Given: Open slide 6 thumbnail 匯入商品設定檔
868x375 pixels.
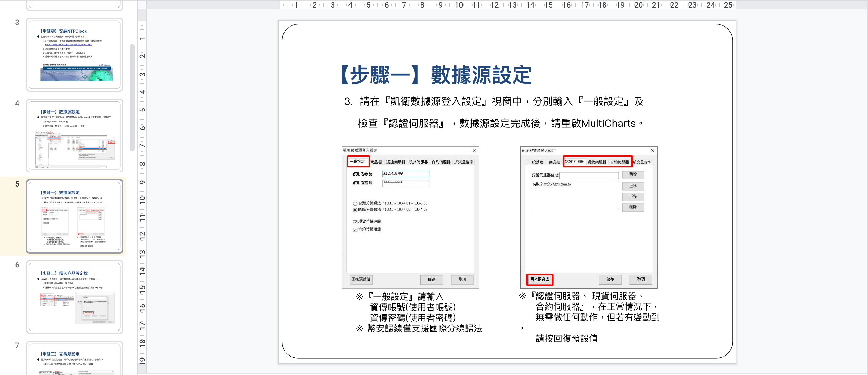Looking at the screenshot, I should coord(75,297).
